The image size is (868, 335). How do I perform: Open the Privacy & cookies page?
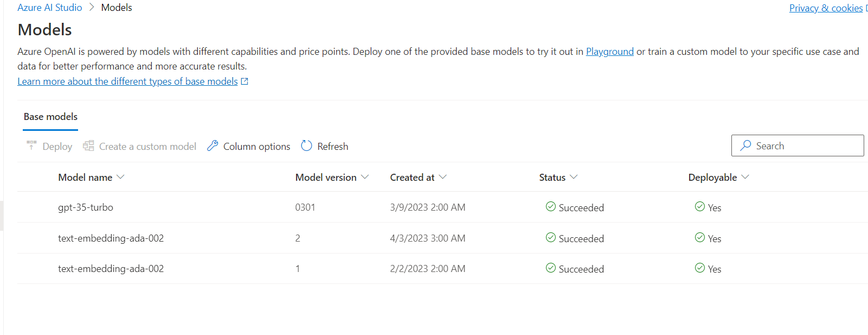(x=825, y=8)
